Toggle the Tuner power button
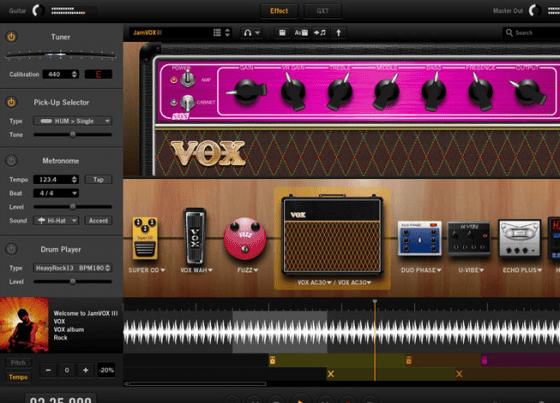 (x=11, y=36)
